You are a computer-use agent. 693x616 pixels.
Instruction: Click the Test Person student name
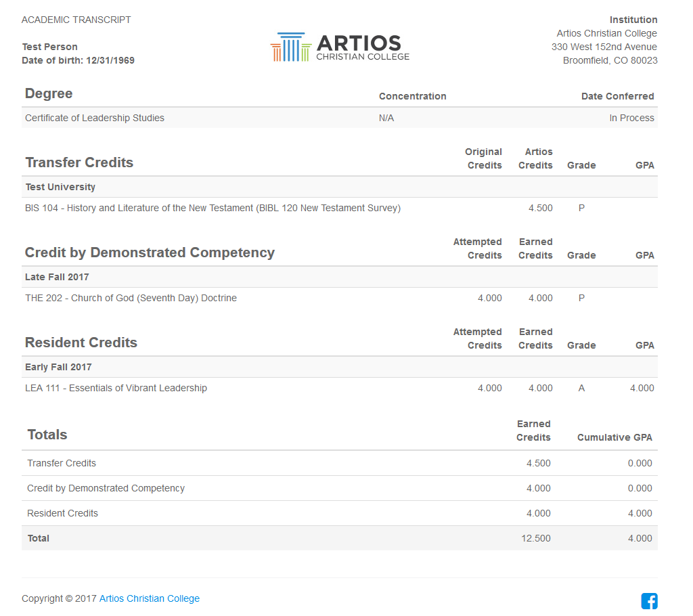point(49,47)
